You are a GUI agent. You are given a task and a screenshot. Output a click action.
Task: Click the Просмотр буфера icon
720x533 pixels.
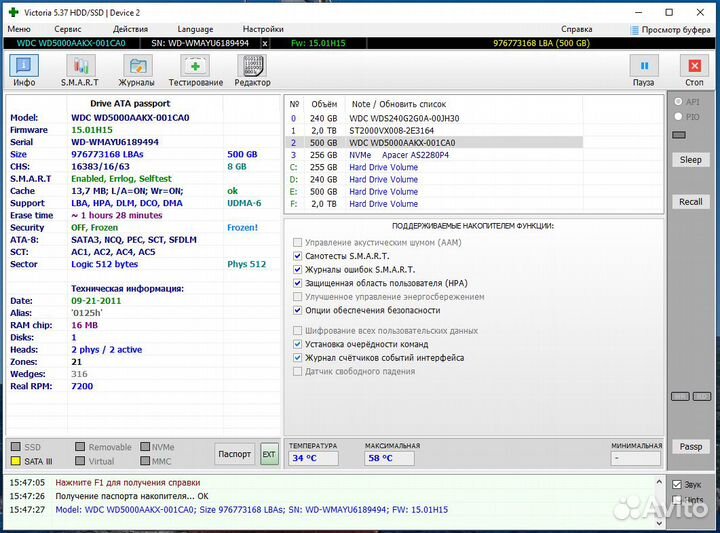[635, 30]
